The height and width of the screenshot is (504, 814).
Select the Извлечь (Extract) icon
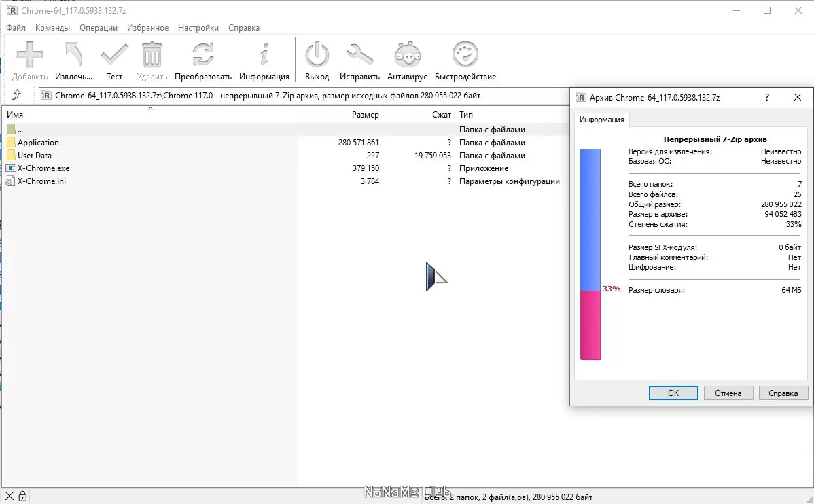pos(72,54)
